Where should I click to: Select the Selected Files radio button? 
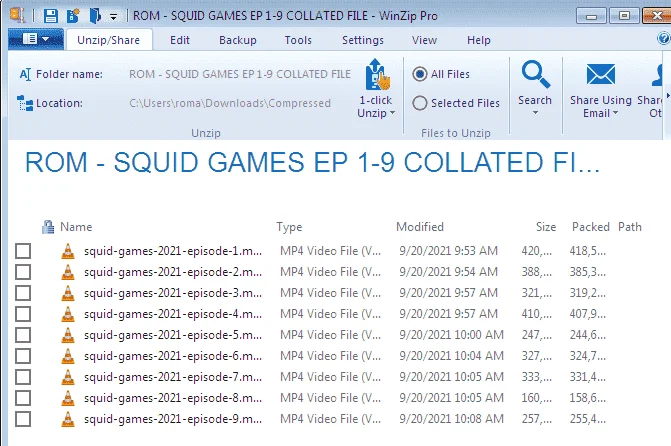coord(420,103)
